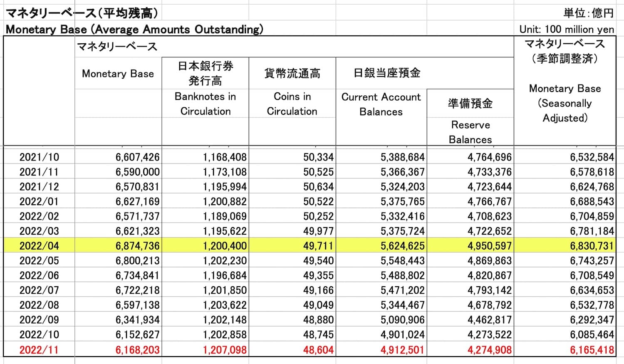Click the Current Account Balances header
624x364 pixels.
381,104
